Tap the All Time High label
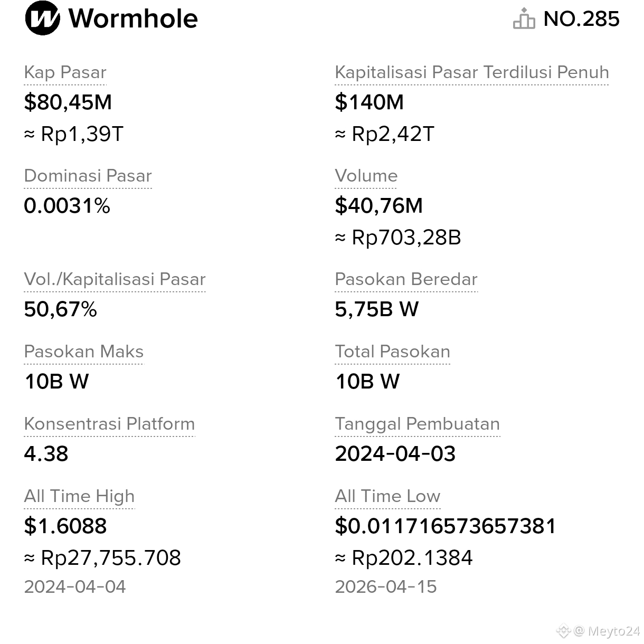This screenshot has height=644, width=644. pyautogui.click(x=80, y=496)
